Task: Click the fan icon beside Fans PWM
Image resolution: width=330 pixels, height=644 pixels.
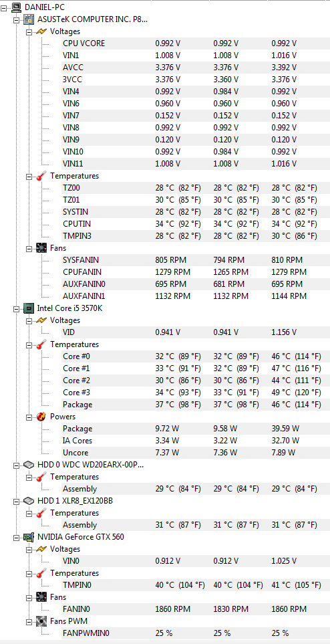Action: [41, 621]
